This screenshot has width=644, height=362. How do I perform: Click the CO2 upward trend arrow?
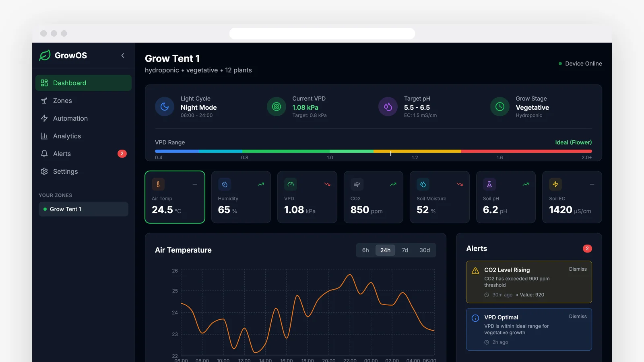pos(393,184)
